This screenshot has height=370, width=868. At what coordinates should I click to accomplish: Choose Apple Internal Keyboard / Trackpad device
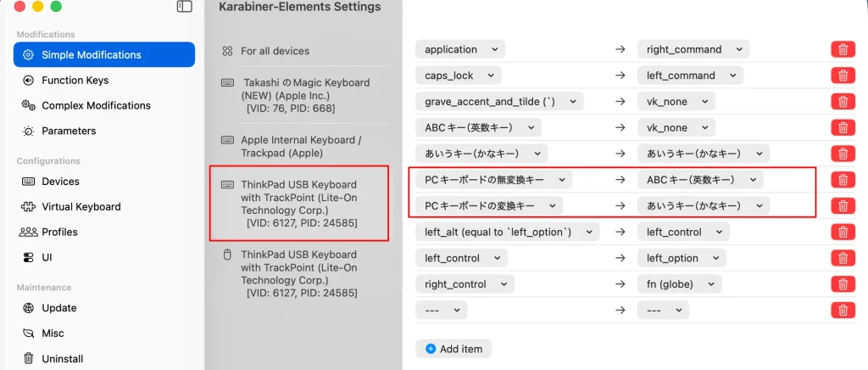point(300,146)
